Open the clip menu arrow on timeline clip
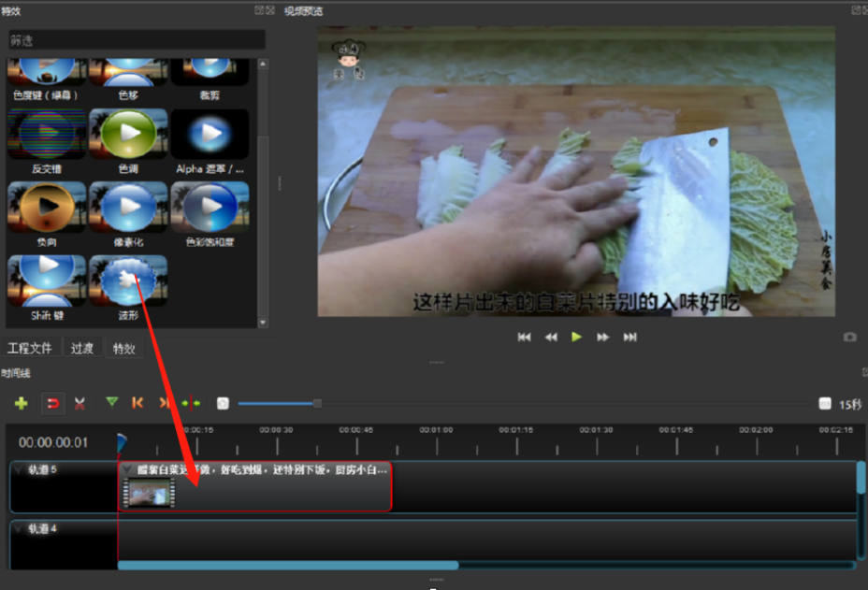868x590 pixels. pyautogui.click(x=127, y=470)
